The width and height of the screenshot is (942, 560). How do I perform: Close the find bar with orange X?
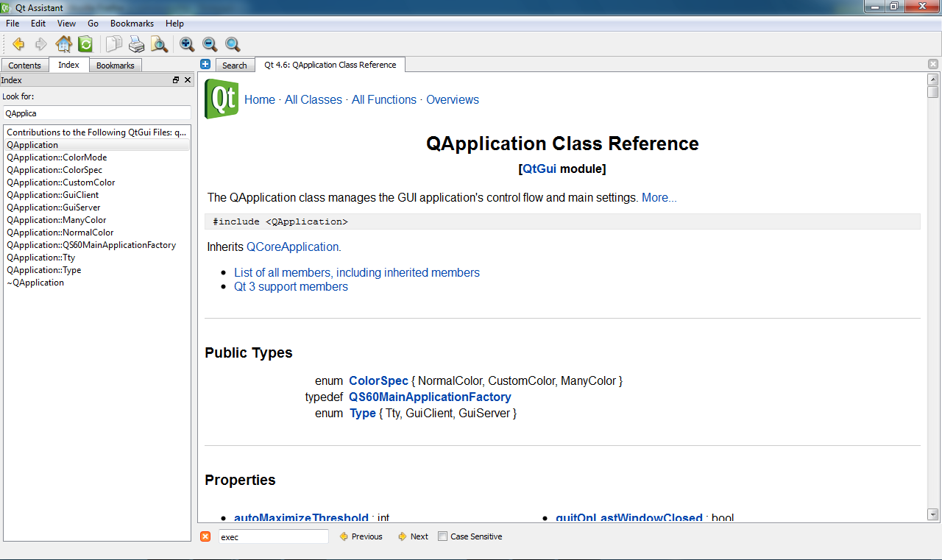point(205,536)
